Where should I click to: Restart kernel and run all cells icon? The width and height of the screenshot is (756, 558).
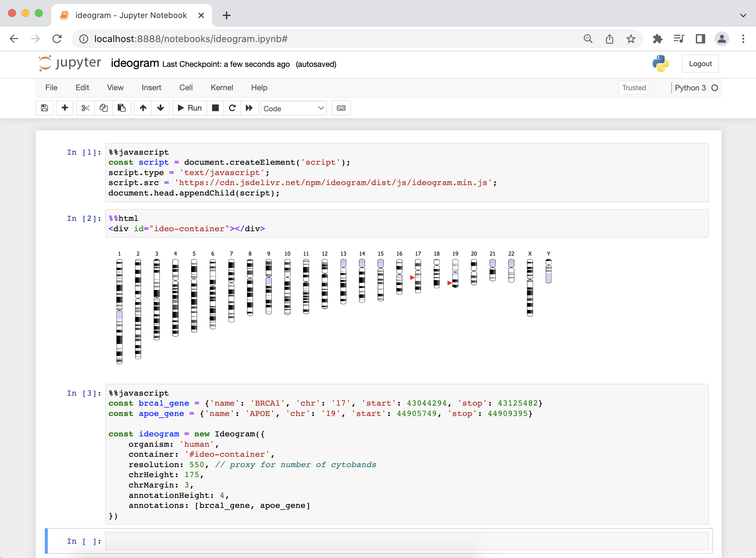[249, 108]
